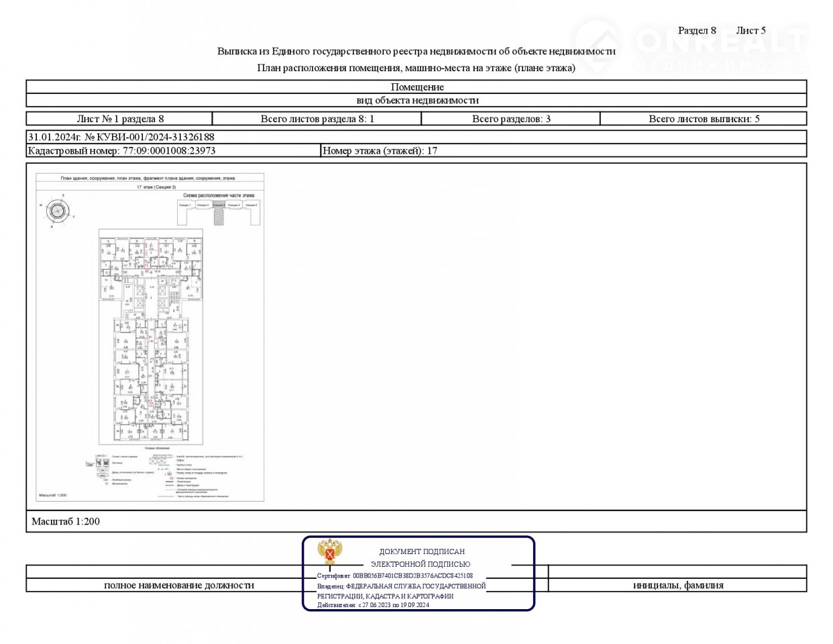This screenshot has width=833, height=644.
Task: Click the 'Всего листов раздела 8: 1' cell
Action: click(317, 119)
